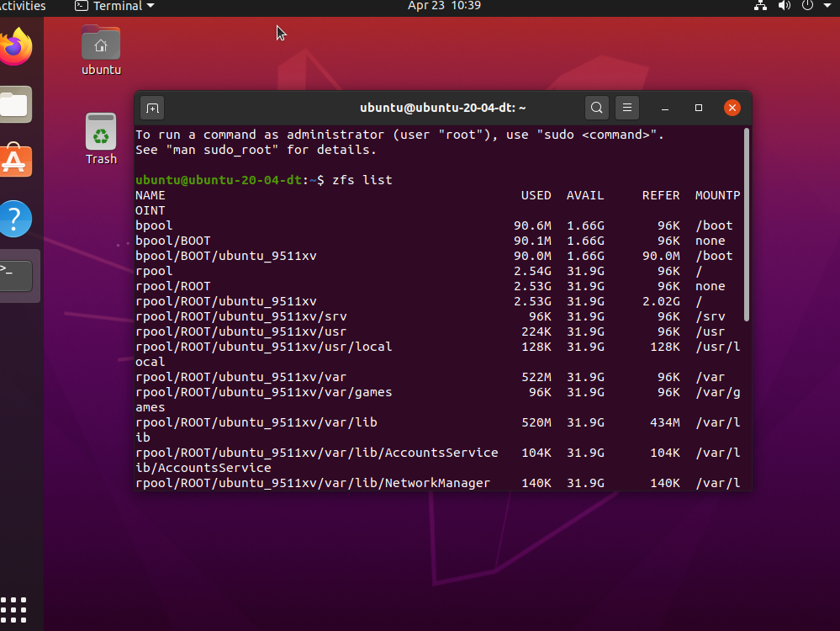Open Help from the dock

click(x=16, y=219)
